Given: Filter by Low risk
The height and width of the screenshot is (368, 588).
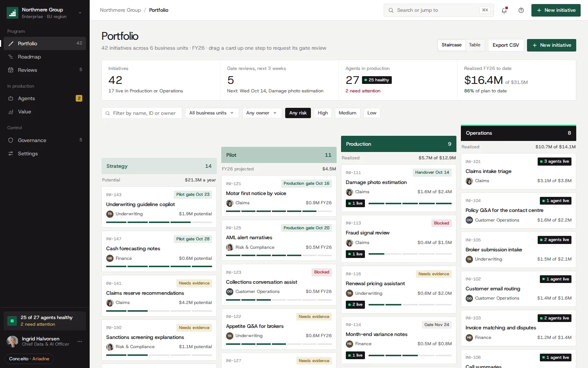Looking at the screenshot, I should coord(372,113).
